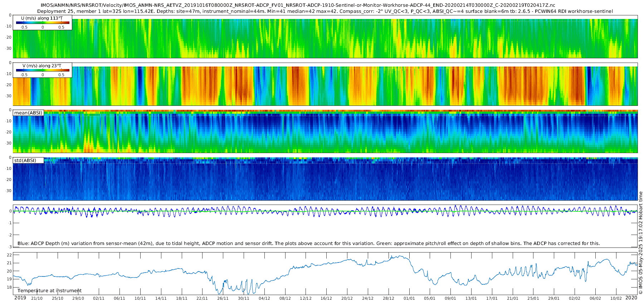Image resolution: width=644 pixels, height=304 pixels.
Task: Click the '12/12' date tick label
Action: (x=306, y=299)
